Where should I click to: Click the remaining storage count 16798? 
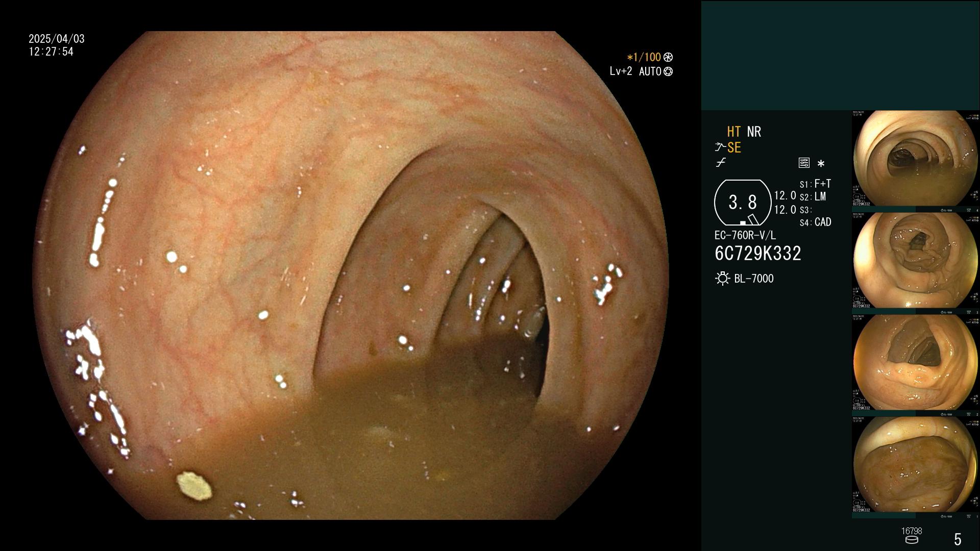[912, 531]
